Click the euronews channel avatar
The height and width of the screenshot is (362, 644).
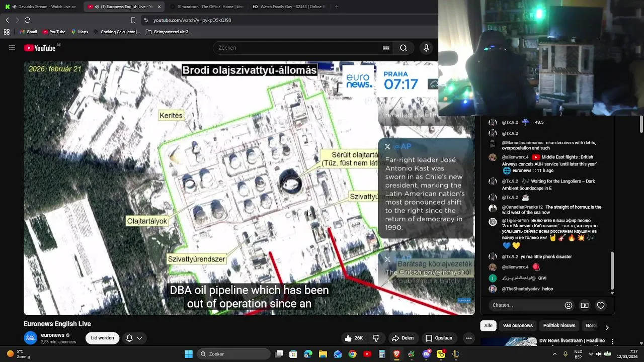(x=31, y=338)
